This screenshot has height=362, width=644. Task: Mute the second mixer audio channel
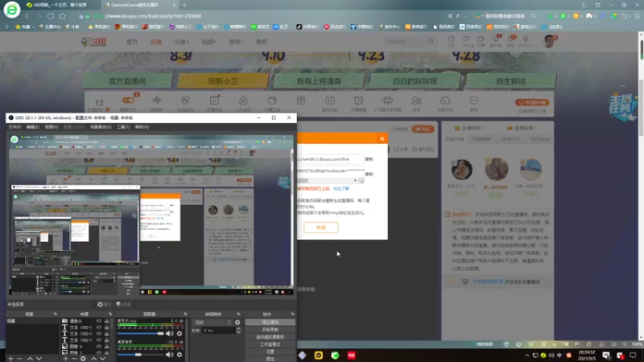pyautogui.click(x=170, y=355)
